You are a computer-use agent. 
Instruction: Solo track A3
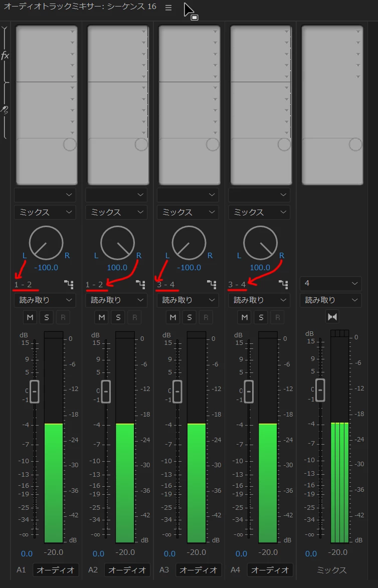190,318
